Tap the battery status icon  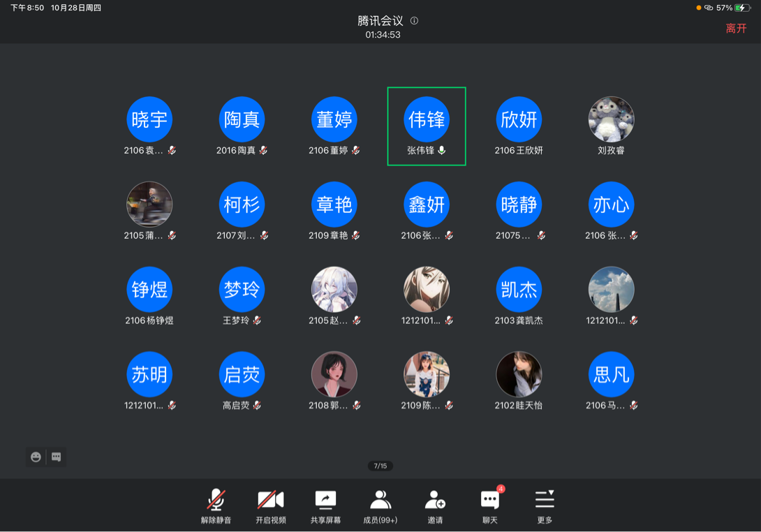[x=743, y=8]
